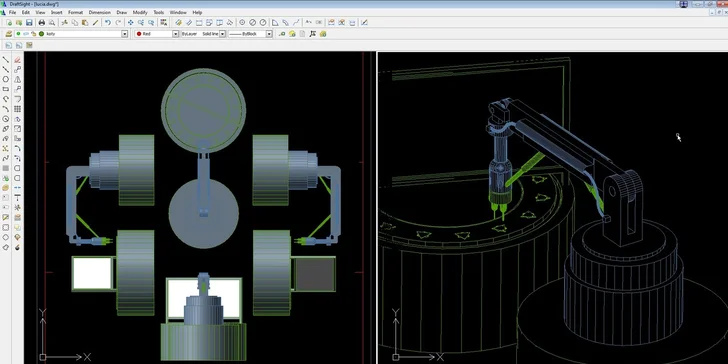Viewport: 728px width, 364px height.
Task: Open Print Preview icon
Action: pos(52,22)
